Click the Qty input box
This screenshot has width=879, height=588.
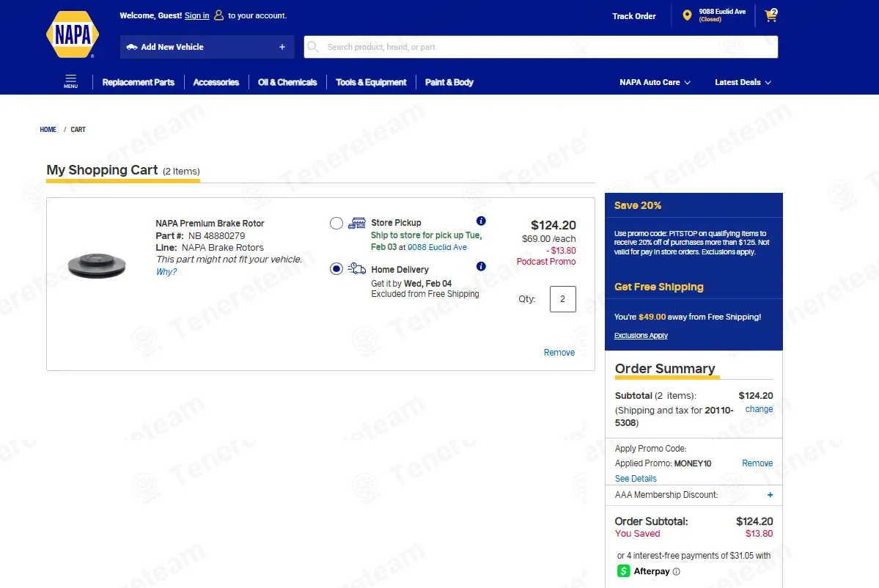(x=563, y=299)
